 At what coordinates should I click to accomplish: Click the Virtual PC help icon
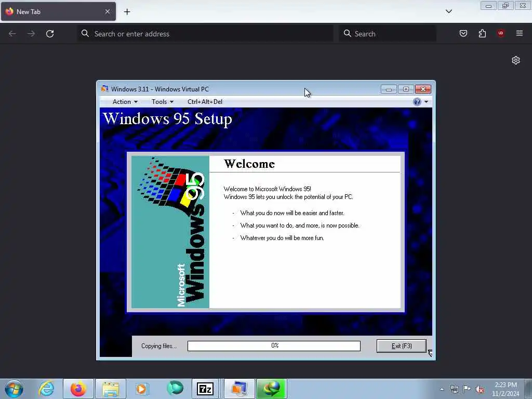point(417,102)
